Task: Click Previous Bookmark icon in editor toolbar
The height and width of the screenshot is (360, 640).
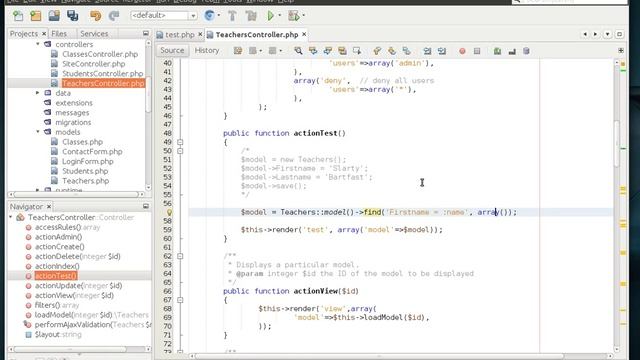Action: 377,51
